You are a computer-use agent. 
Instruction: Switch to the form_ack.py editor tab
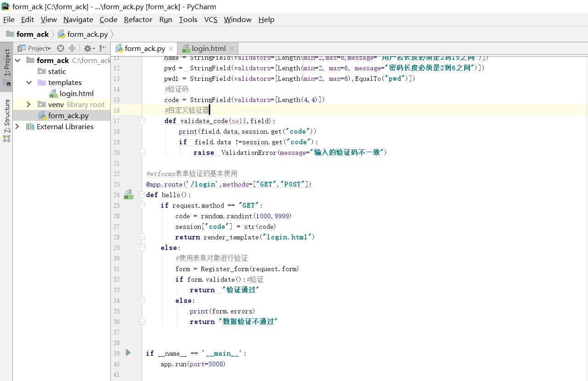click(x=144, y=48)
